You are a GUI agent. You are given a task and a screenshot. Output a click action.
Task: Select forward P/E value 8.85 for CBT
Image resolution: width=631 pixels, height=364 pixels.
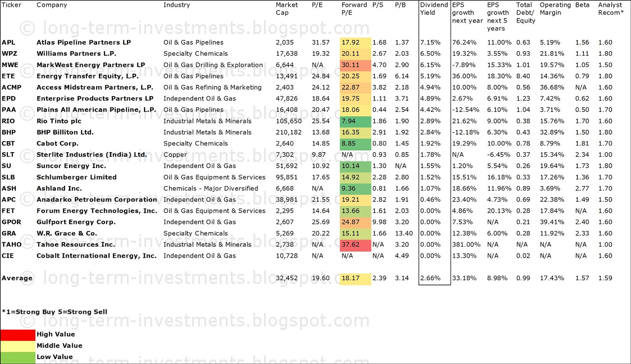point(355,143)
